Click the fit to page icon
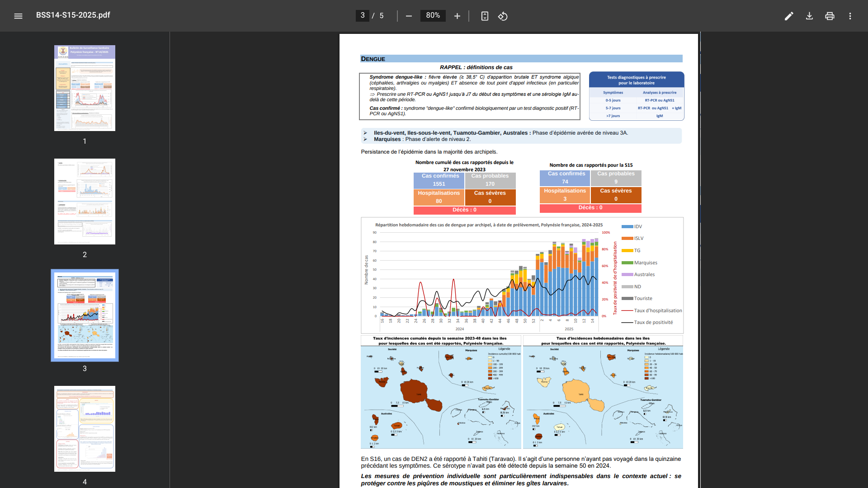Screen dimensions: 868x488 (x=485, y=16)
